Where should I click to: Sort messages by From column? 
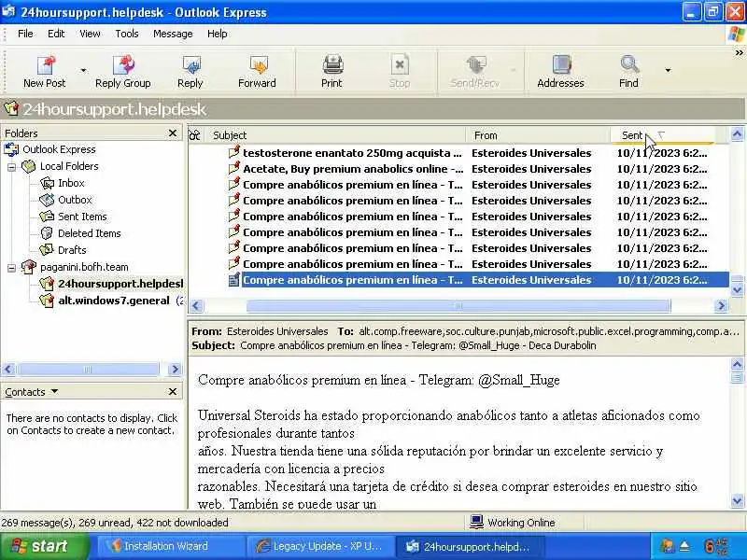pyautogui.click(x=539, y=135)
